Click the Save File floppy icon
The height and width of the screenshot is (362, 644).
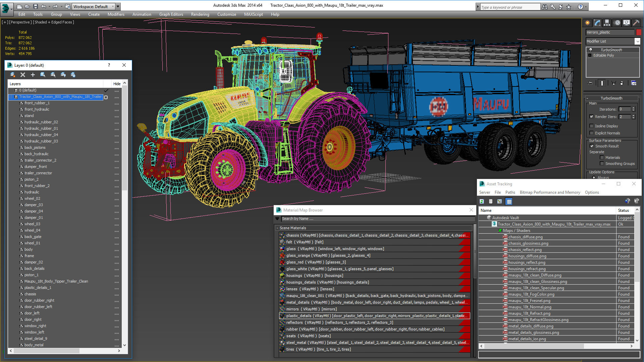(35, 6)
